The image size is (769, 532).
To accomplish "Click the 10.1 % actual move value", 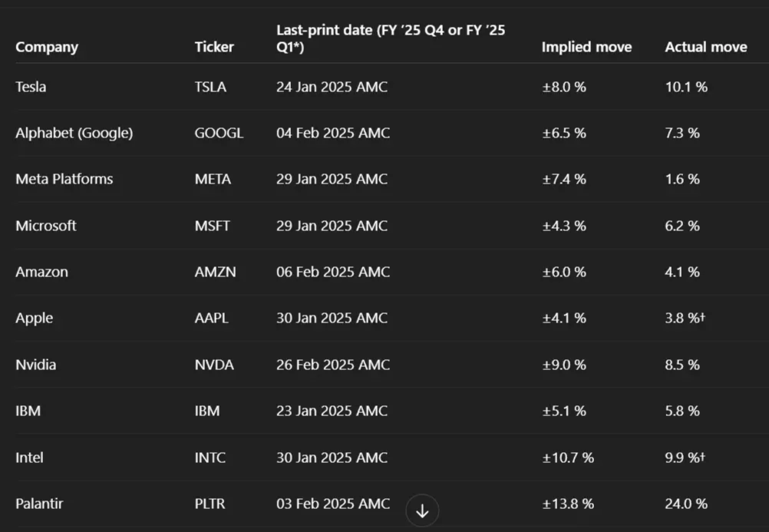I will pos(686,87).
